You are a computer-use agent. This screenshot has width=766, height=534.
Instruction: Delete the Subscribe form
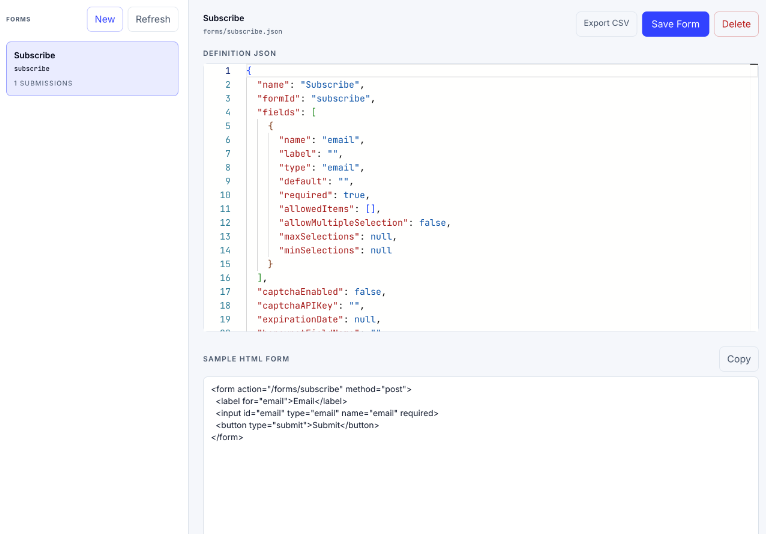coord(736,24)
